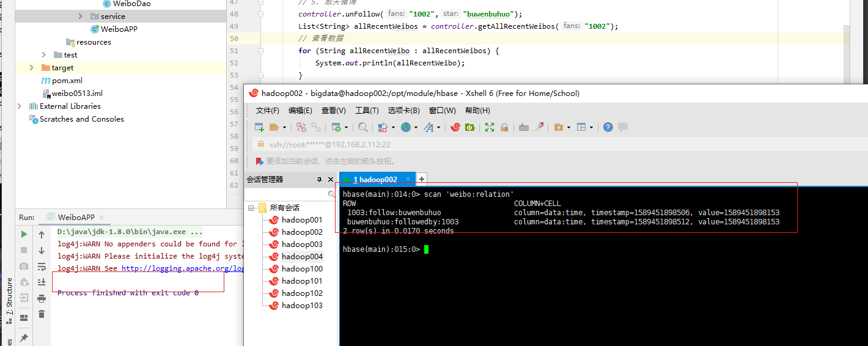Click the camera dump threads icon in Run panel
868x346 pixels.
pos(24,266)
